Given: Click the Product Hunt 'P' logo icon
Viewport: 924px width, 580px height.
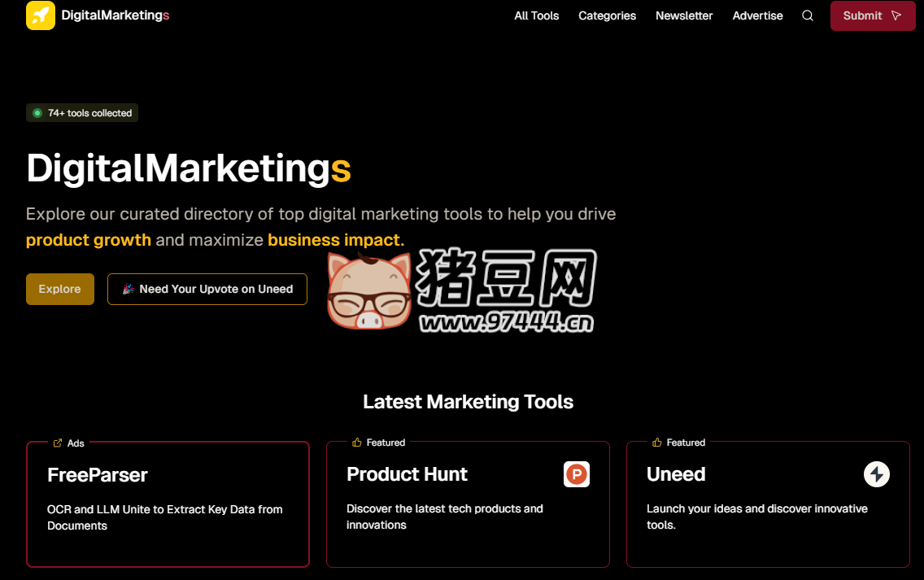Looking at the screenshot, I should click(x=577, y=474).
